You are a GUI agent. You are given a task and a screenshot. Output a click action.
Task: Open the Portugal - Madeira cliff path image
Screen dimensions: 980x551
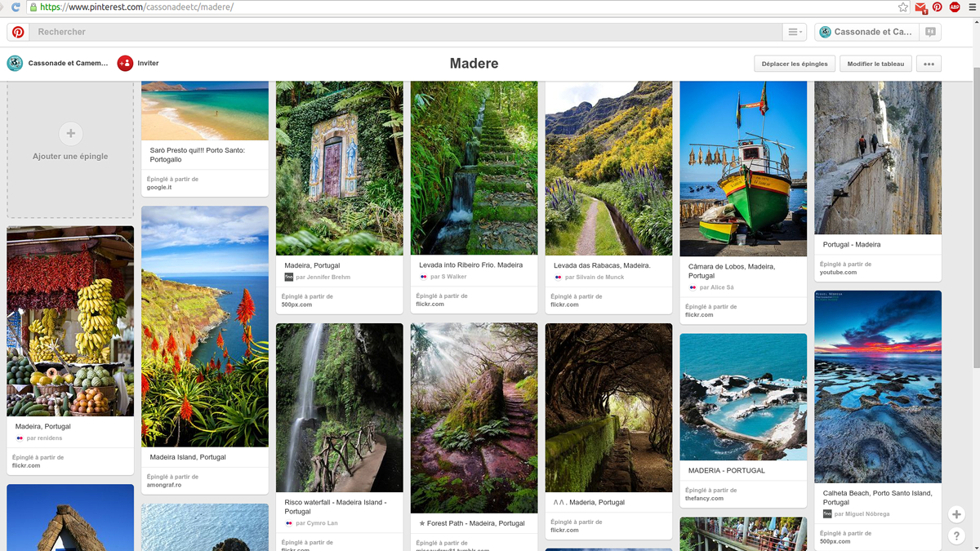(878, 158)
